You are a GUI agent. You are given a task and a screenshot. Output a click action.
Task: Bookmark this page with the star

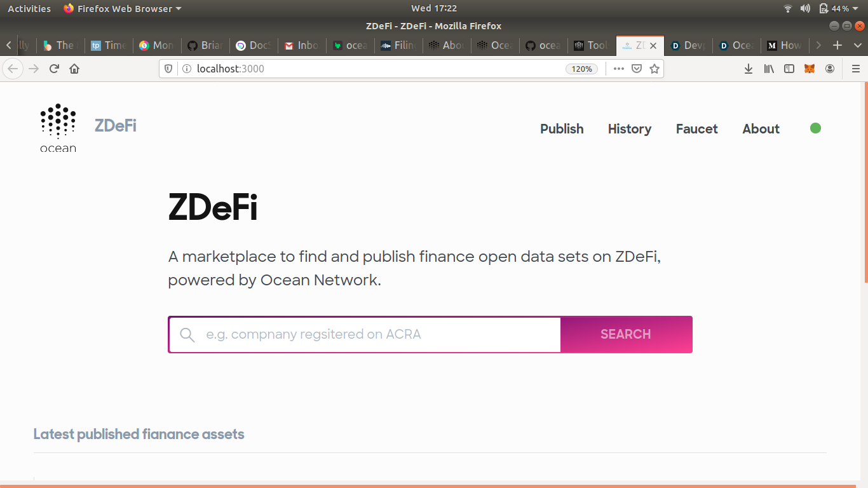[x=654, y=69]
